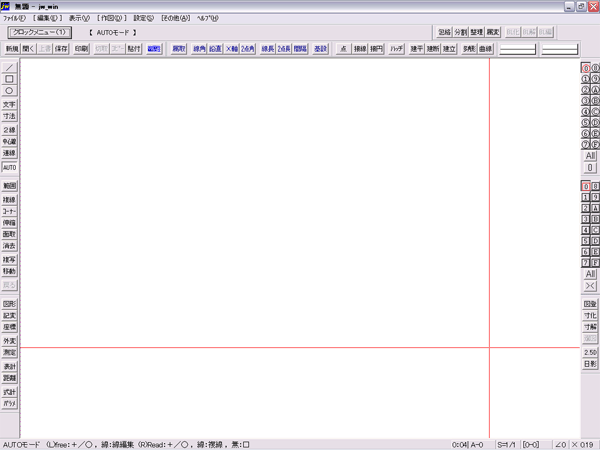
Task: Click the 分割 divide button
Action: click(x=460, y=32)
